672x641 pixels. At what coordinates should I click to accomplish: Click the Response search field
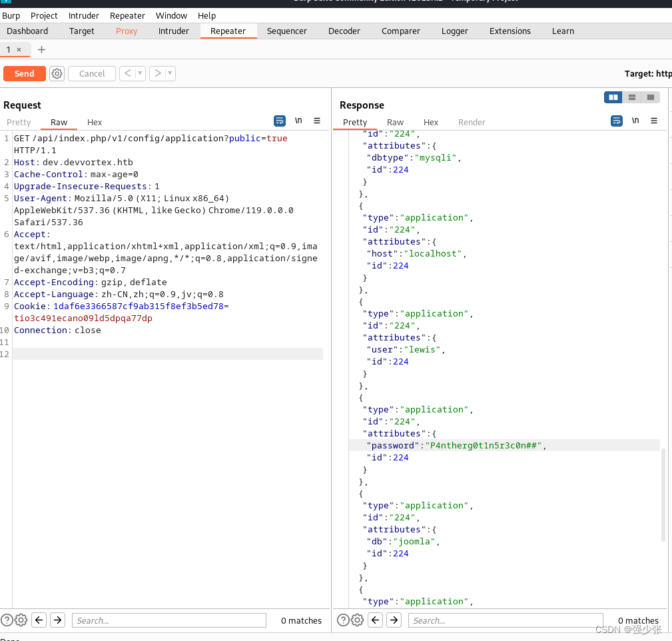pos(505,620)
